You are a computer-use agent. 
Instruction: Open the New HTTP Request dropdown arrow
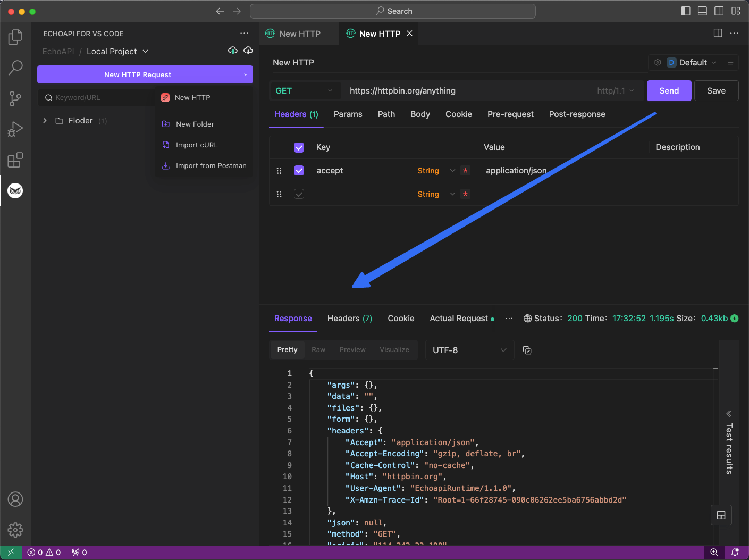tap(245, 74)
